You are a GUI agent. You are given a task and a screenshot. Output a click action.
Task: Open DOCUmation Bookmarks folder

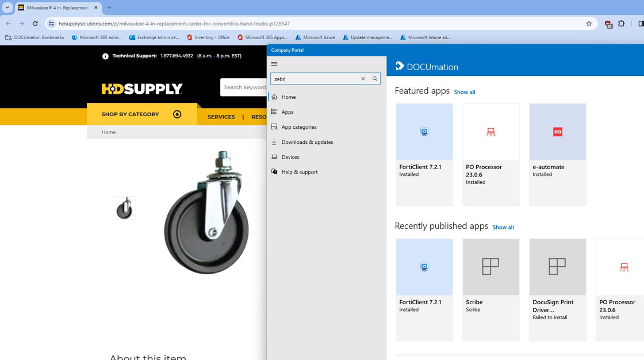[34, 37]
